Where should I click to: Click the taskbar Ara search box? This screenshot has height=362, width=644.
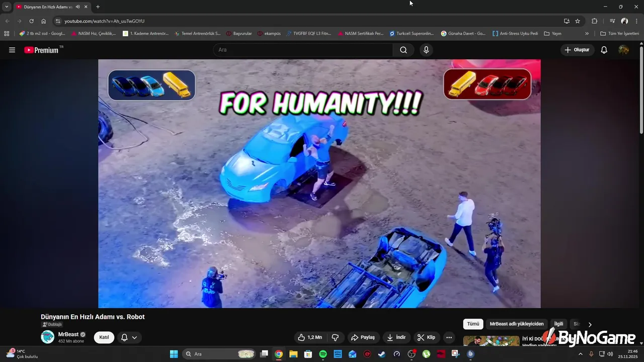tap(219, 354)
